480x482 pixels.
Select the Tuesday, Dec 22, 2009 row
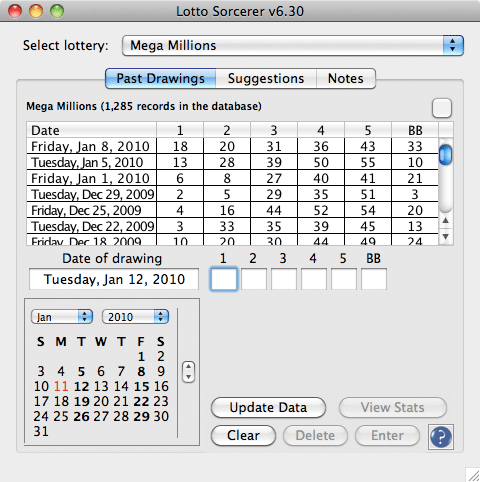coord(232,226)
